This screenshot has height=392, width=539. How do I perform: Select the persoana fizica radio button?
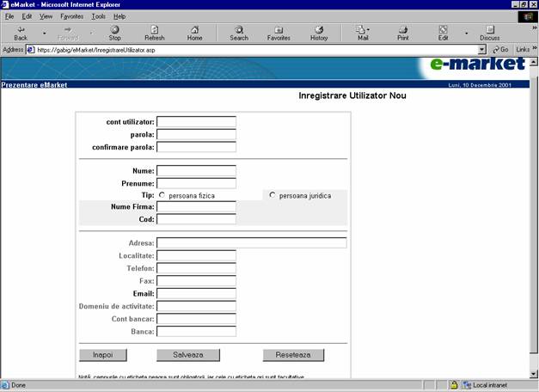(162, 195)
